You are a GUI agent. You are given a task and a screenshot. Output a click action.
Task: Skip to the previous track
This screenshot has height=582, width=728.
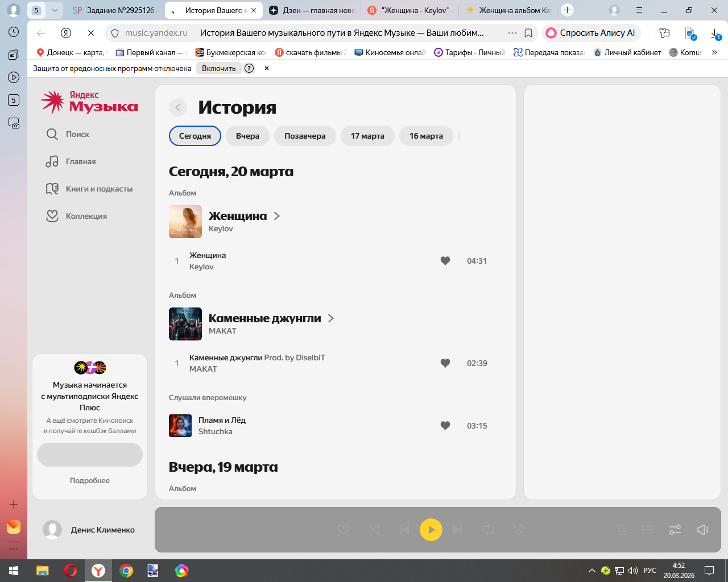(404, 530)
